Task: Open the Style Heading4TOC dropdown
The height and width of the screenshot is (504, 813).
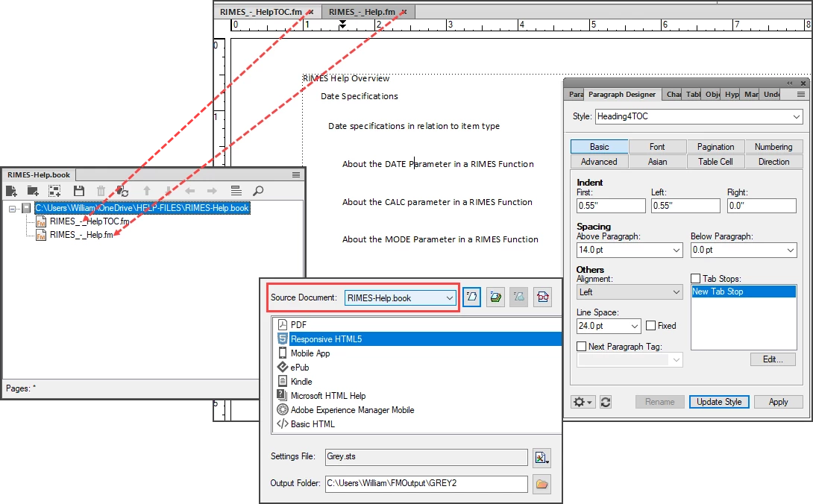Action: [796, 116]
